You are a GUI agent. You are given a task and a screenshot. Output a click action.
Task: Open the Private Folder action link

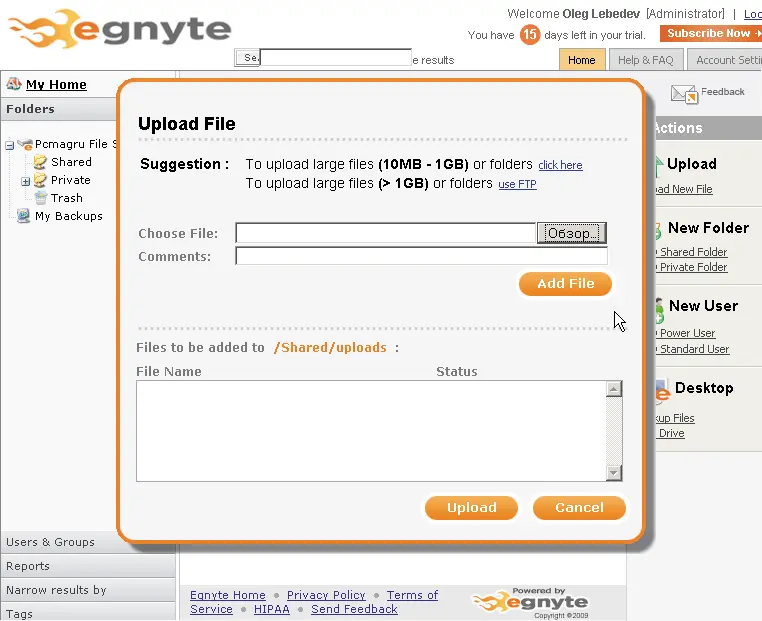pyautogui.click(x=693, y=267)
